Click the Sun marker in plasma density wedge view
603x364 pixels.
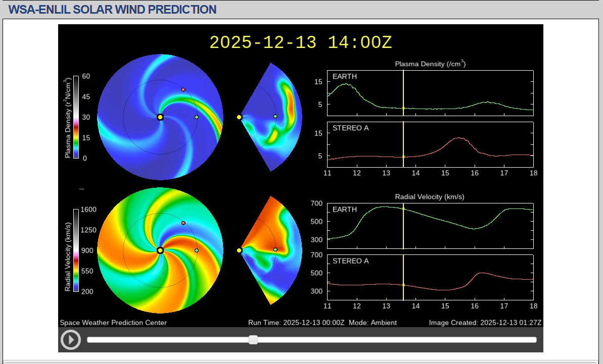pos(239,117)
